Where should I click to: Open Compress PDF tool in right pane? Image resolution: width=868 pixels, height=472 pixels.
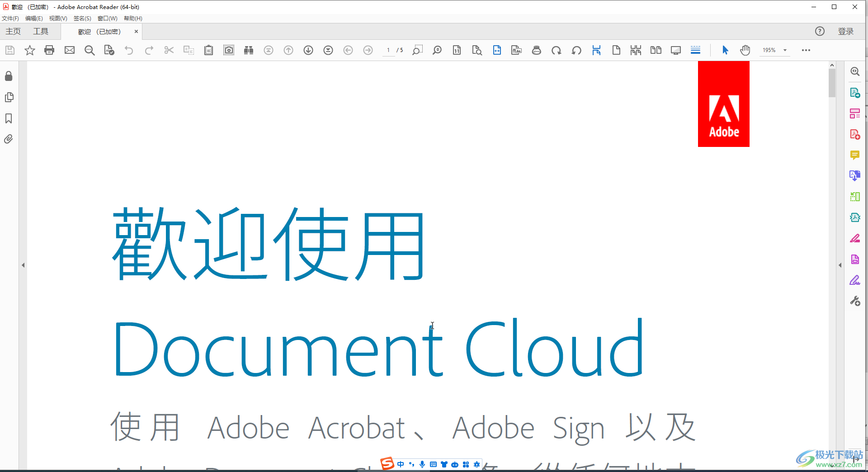pos(855,217)
